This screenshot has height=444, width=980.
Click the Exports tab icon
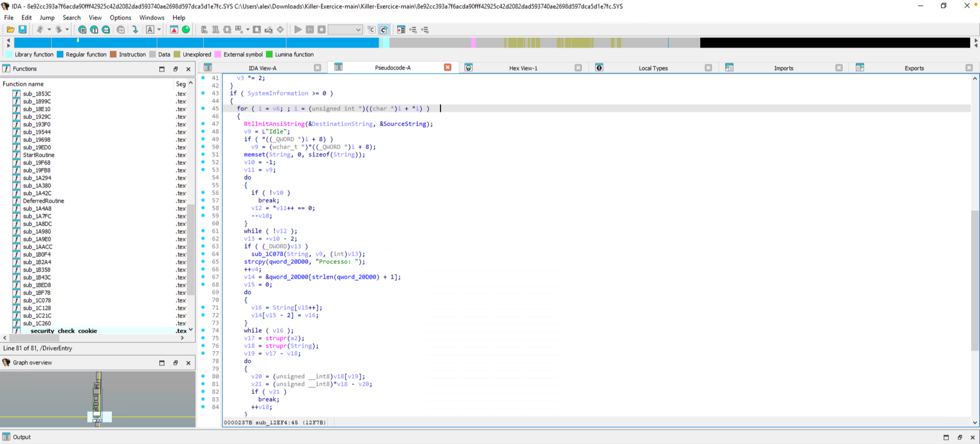tap(860, 67)
